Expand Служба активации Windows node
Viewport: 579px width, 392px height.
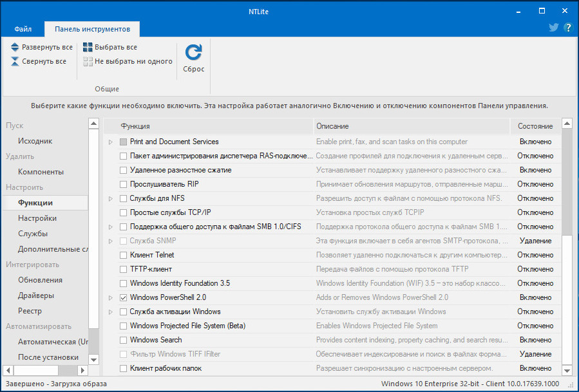pyautogui.click(x=110, y=312)
